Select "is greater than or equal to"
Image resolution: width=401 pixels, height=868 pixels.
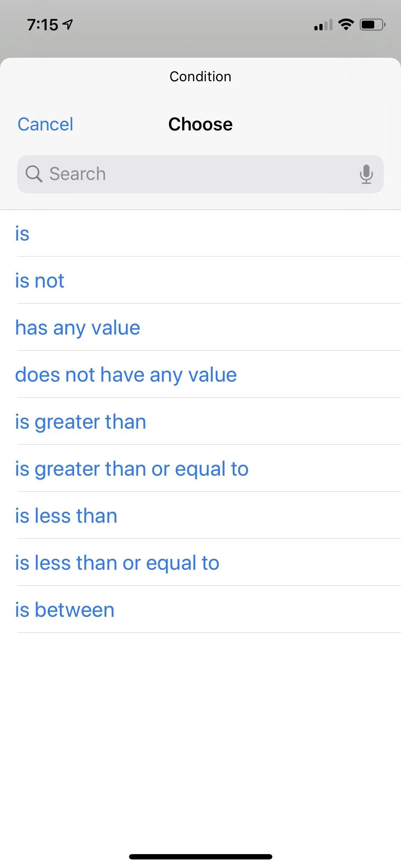coord(200,469)
